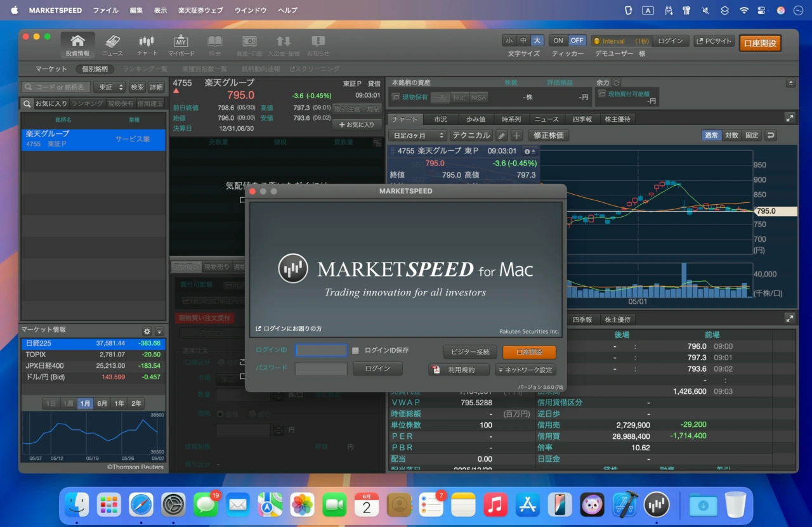Click the チャート candlestick toolbar icon

coord(147,45)
